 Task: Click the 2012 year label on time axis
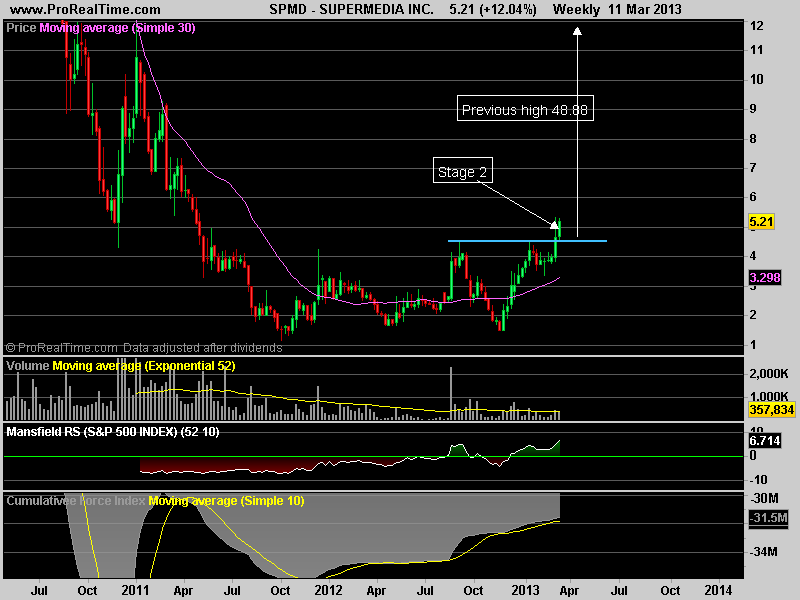pyautogui.click(x=328, y=590)
